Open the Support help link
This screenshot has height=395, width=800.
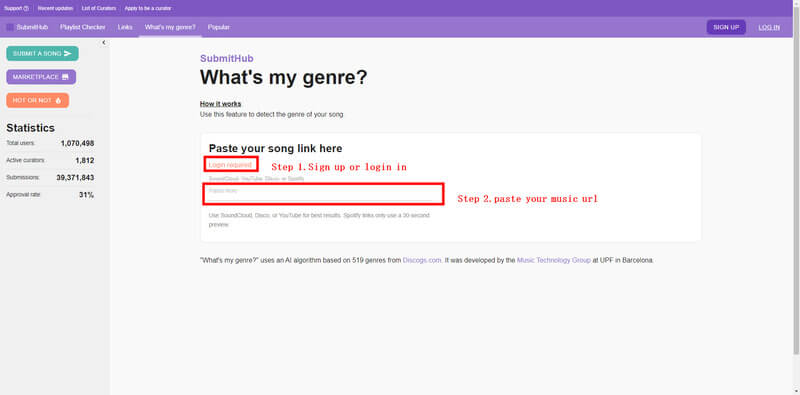click(x=16, y=9)
